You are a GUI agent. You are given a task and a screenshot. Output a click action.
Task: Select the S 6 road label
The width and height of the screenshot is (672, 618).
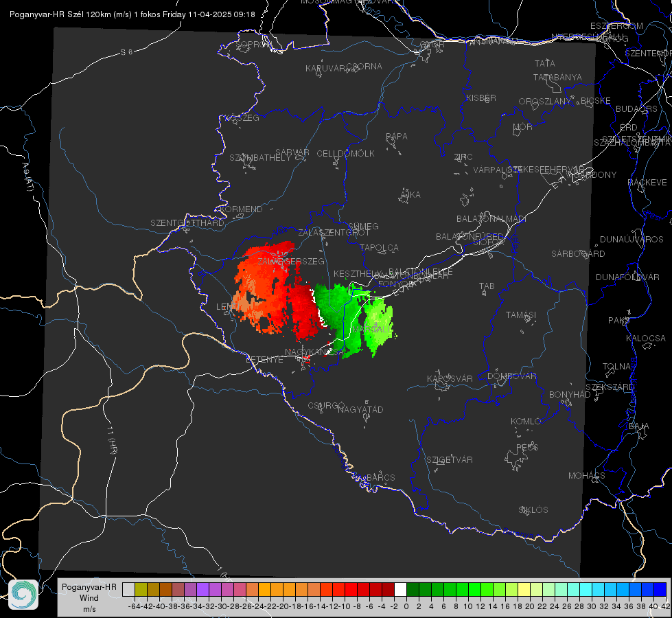pos(126,52)
